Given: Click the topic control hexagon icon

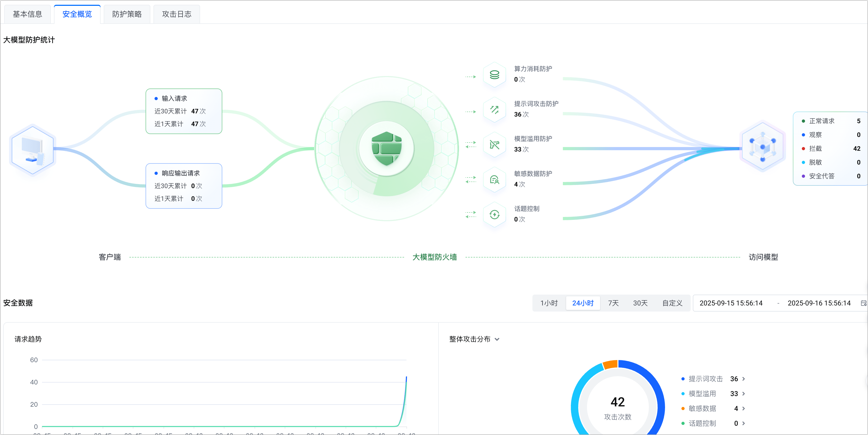Looking at the screenshot, I should 494,215.
